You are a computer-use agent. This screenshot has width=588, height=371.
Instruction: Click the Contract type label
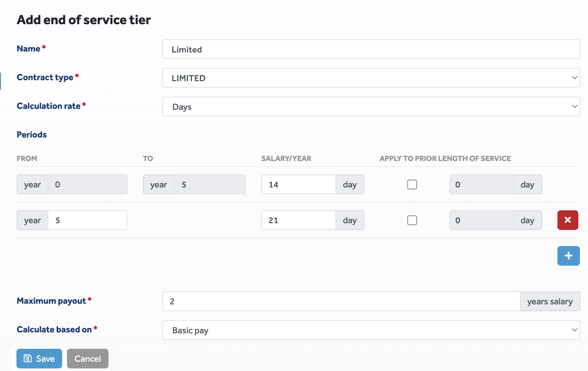(x=45, y=77)
